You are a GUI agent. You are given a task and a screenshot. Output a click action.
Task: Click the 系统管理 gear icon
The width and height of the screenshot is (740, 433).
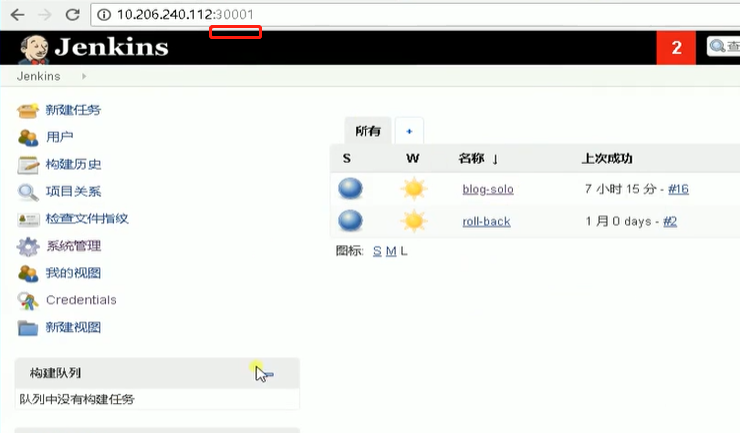click(x=28, y=246)
